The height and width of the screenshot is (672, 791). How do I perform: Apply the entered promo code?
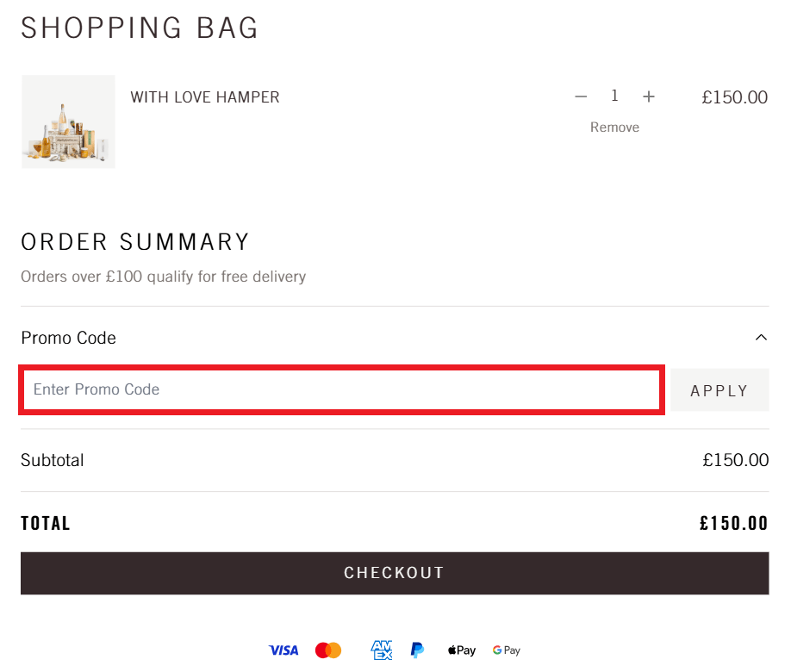point(719,389)
